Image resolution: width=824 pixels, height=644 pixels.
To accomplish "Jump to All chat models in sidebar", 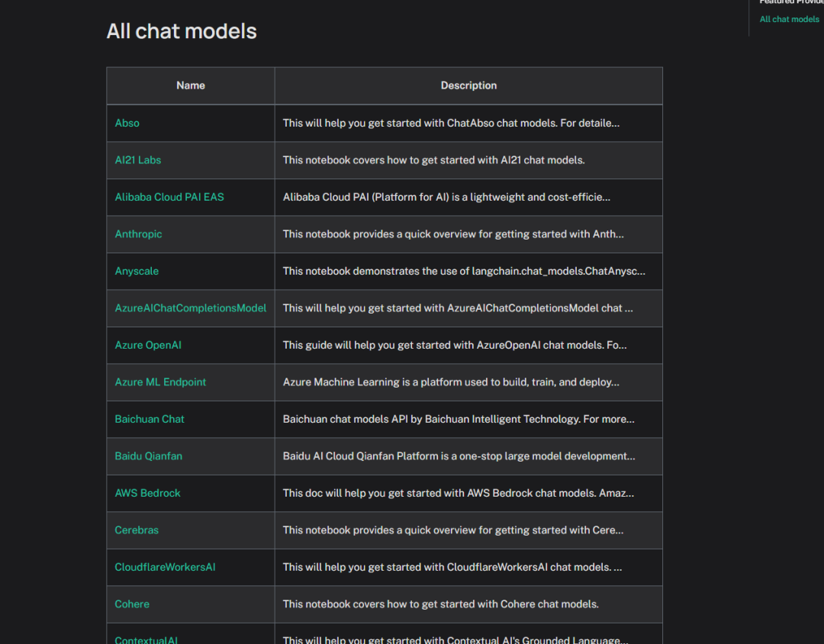I will pos(789,19).
